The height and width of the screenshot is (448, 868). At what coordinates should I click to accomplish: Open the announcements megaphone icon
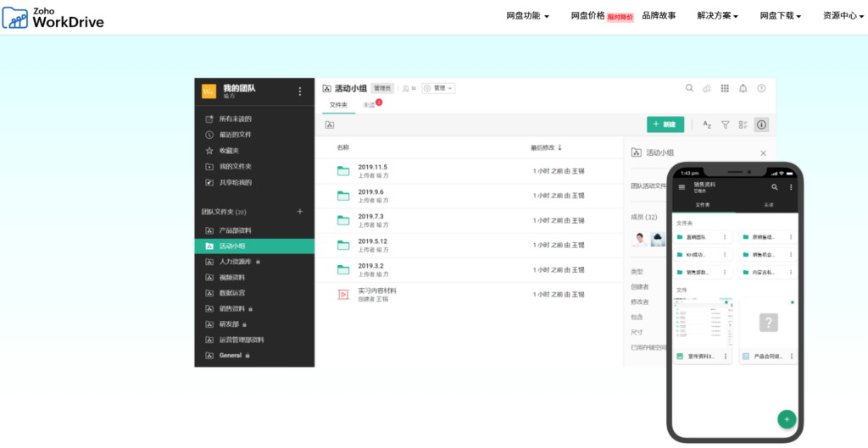707,88
